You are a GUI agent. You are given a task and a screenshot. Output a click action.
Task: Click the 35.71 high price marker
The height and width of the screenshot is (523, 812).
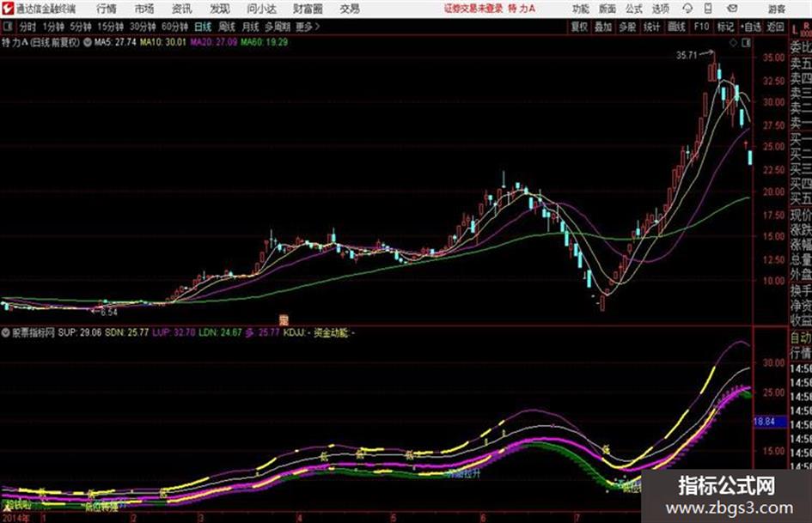tap(687, 55)
